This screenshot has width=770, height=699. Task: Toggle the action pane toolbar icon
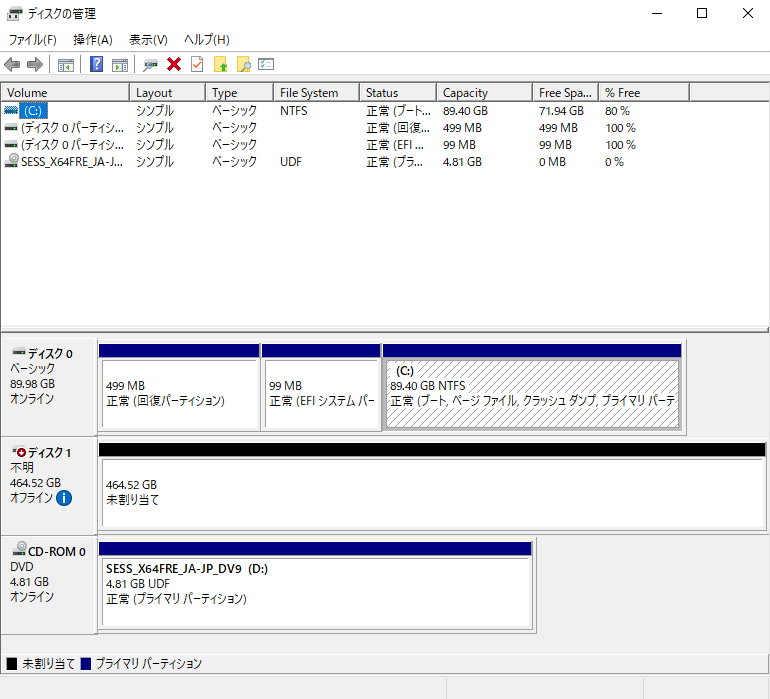click(x=120, y=65)
